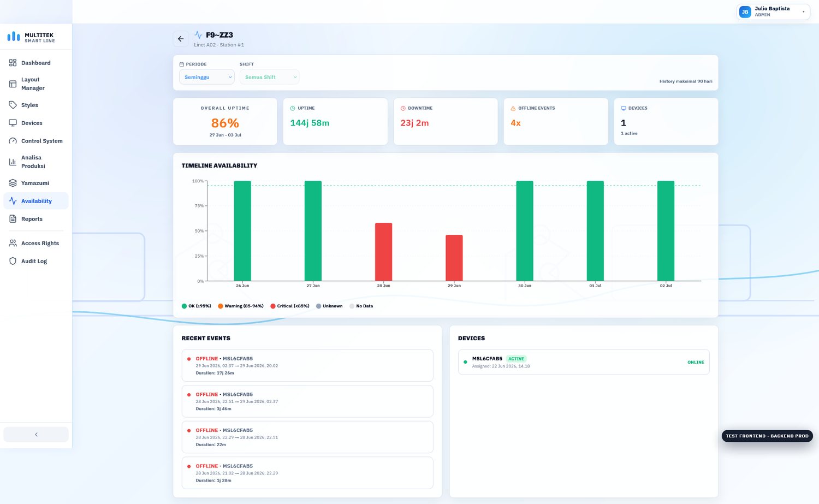819x504 pixels.
Task: Open the MSL6CFAB5 device entry
Action: pos(584,362)
